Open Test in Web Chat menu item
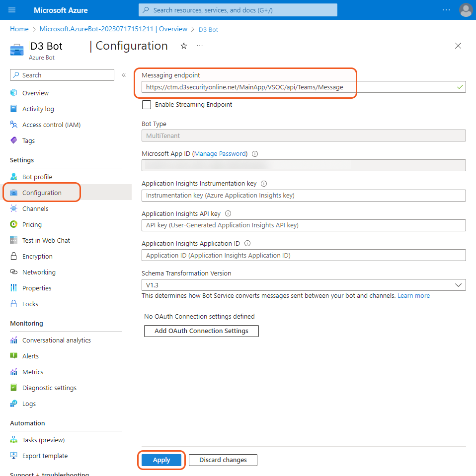Viewport: 476px width, 476px height. (x=46, y=240)
